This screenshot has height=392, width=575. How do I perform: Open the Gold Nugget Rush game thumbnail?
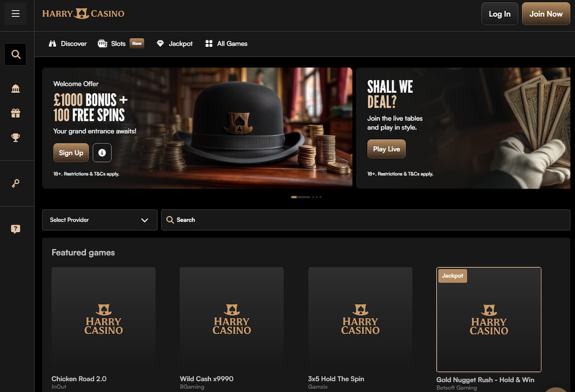489,320
